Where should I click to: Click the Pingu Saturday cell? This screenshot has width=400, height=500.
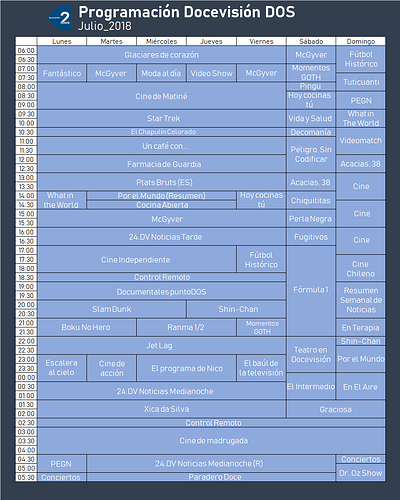pos(311,86)
